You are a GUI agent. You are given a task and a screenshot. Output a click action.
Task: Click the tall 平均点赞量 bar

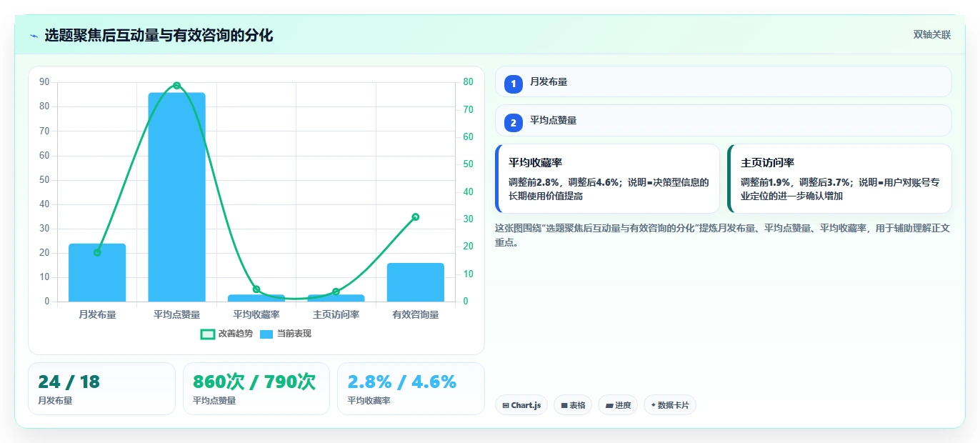pos(176,197)
